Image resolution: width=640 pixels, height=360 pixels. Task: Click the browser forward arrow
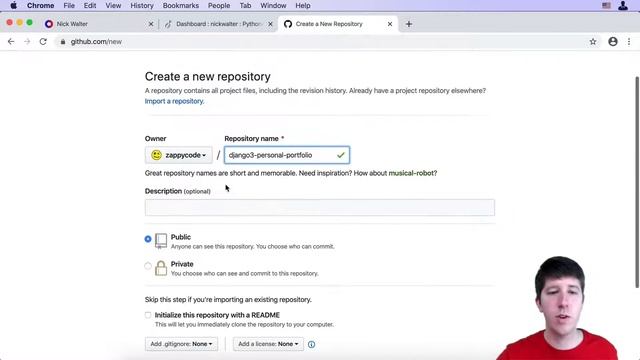pyautogui.click(x=27, y=42)
